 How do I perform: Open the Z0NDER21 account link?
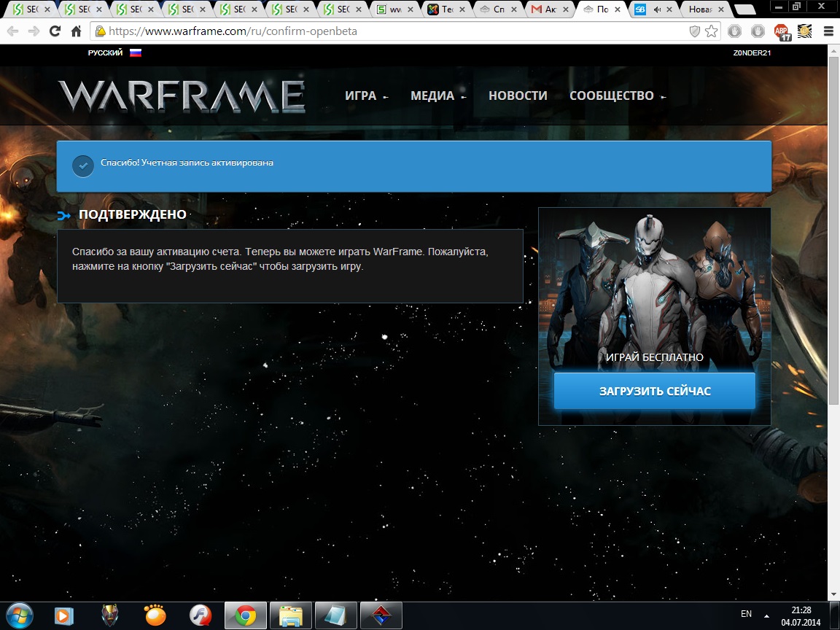[752, 52]
